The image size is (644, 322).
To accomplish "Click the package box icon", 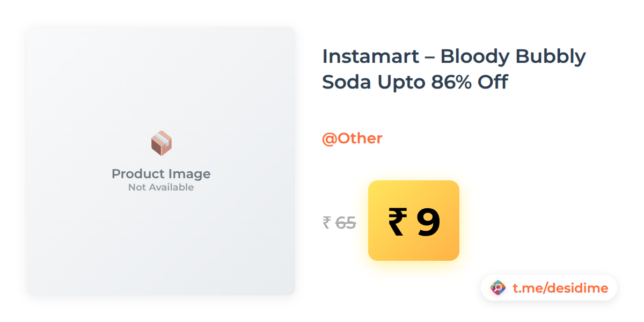I will click(161, 143).
